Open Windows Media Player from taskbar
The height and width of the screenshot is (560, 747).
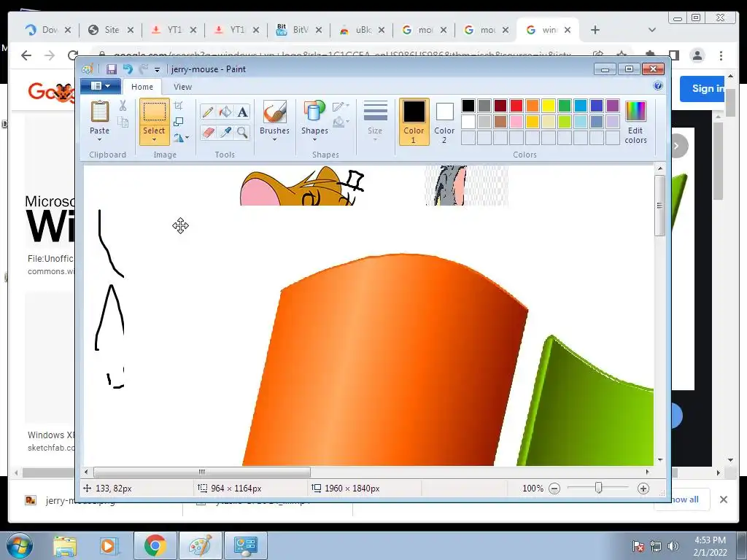[x=109, y=545]
